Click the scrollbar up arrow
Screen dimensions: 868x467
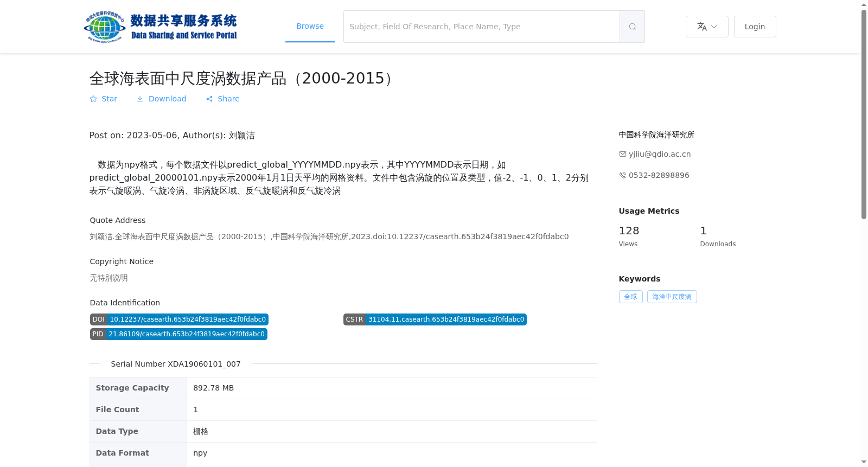click(x=864, y=4)
